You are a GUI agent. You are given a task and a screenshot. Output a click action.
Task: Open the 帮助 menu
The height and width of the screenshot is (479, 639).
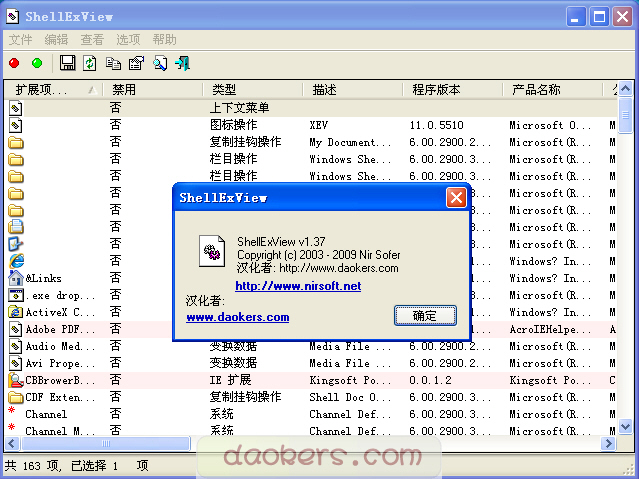(x=164, y=40)
